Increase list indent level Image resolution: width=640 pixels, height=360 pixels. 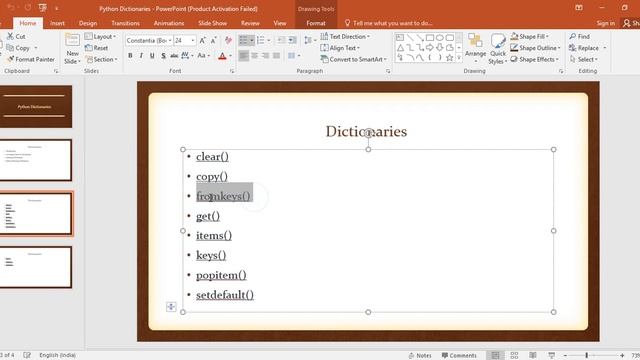pos(292,40)
